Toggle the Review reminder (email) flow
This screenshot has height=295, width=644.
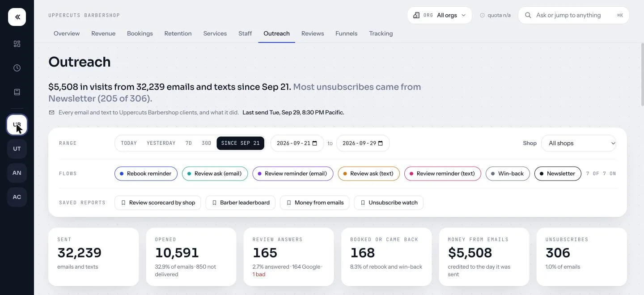click(x=293, y=173)
